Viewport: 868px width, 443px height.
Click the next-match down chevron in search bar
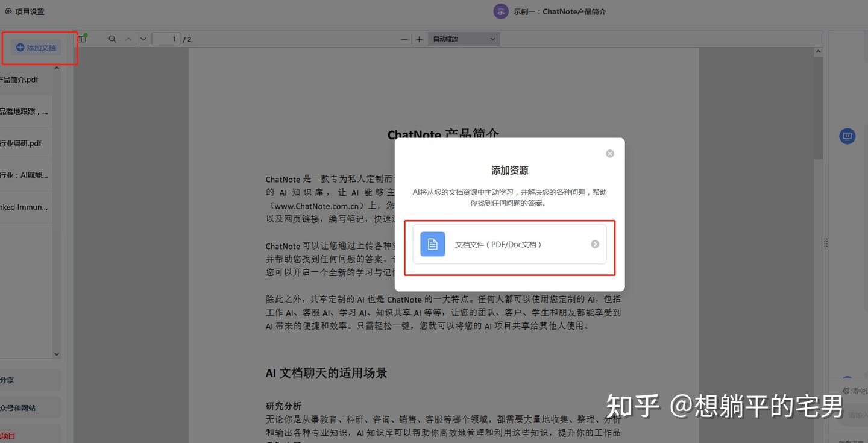pyautogui.click(x=143, y=38)
